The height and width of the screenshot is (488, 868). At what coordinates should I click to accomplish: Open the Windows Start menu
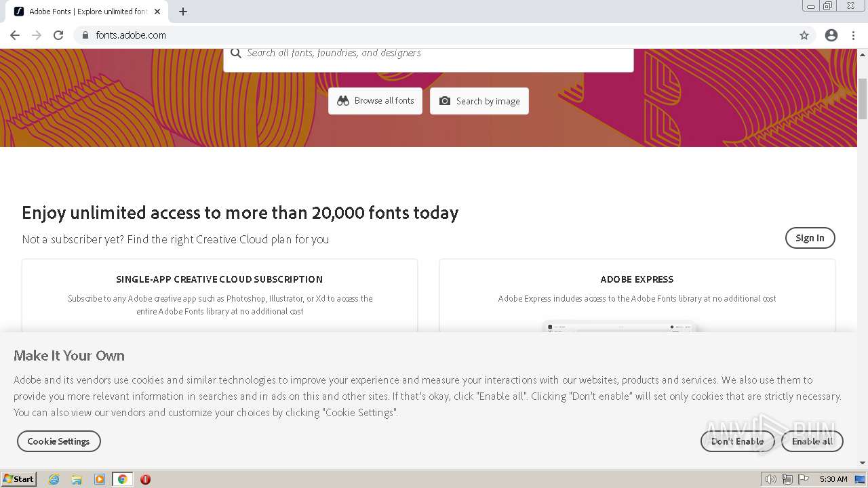coord(19,479)
